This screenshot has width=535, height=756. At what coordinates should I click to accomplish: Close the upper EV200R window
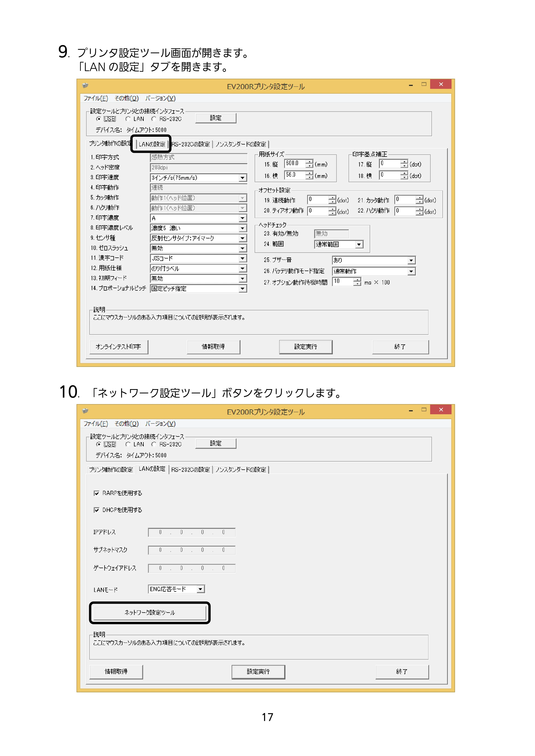[x=441, y=84]
